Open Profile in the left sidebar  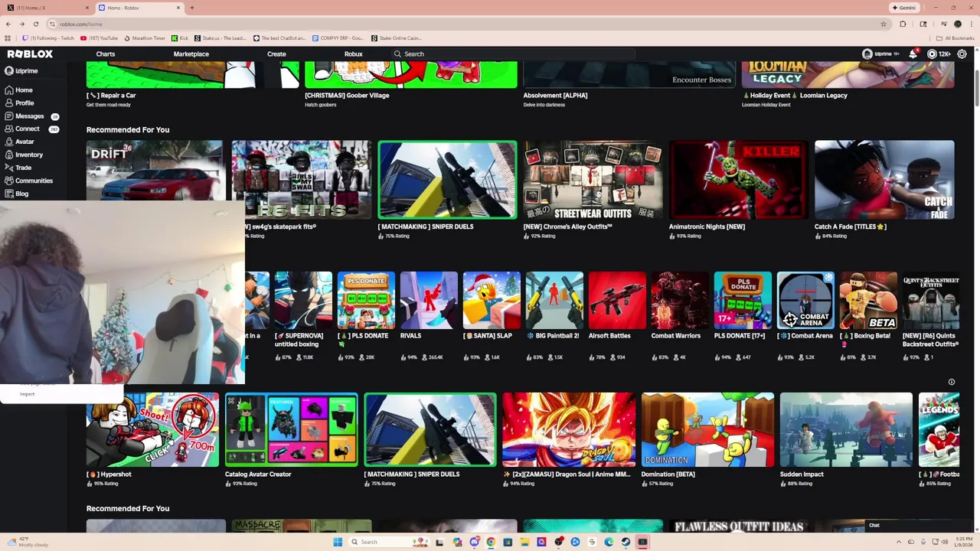pyautogui.click(x=19, y=103)
